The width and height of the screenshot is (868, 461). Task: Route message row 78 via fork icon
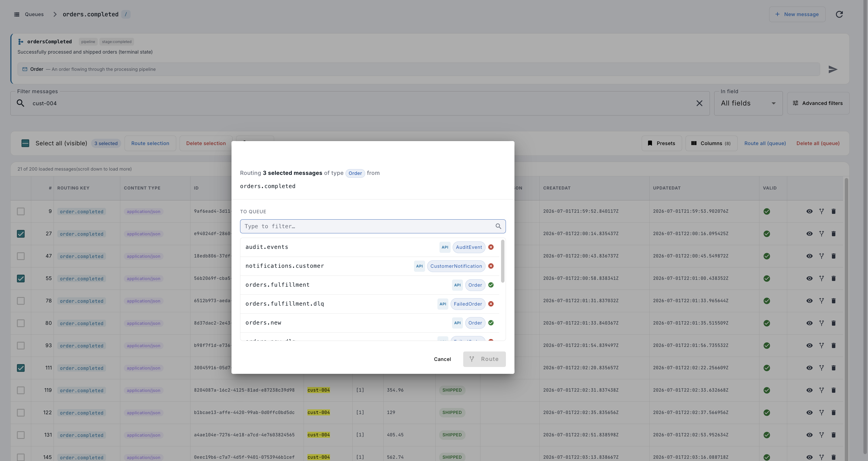click(822, 301)
